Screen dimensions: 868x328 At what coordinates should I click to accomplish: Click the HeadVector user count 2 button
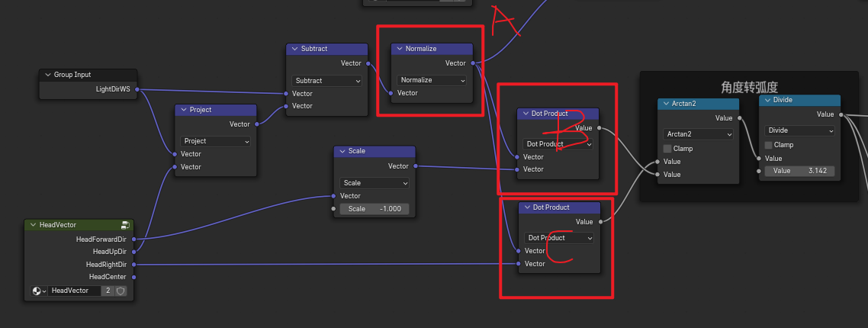click(x=108, y=291)
